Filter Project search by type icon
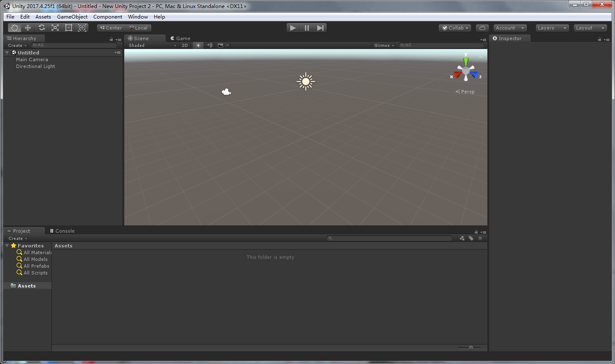615x364 pixels. click(462, 238)
